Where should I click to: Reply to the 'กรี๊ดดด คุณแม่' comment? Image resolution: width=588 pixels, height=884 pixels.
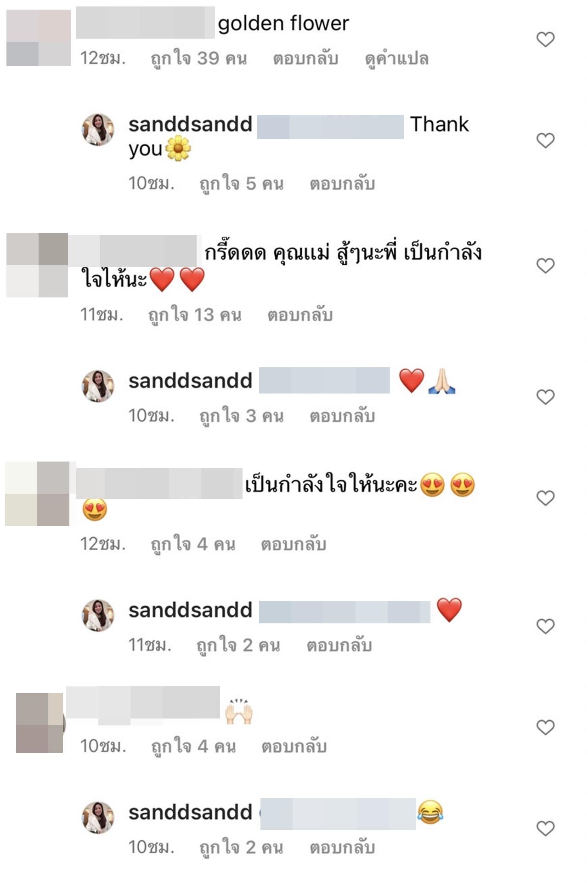click(x=300, y=315)
